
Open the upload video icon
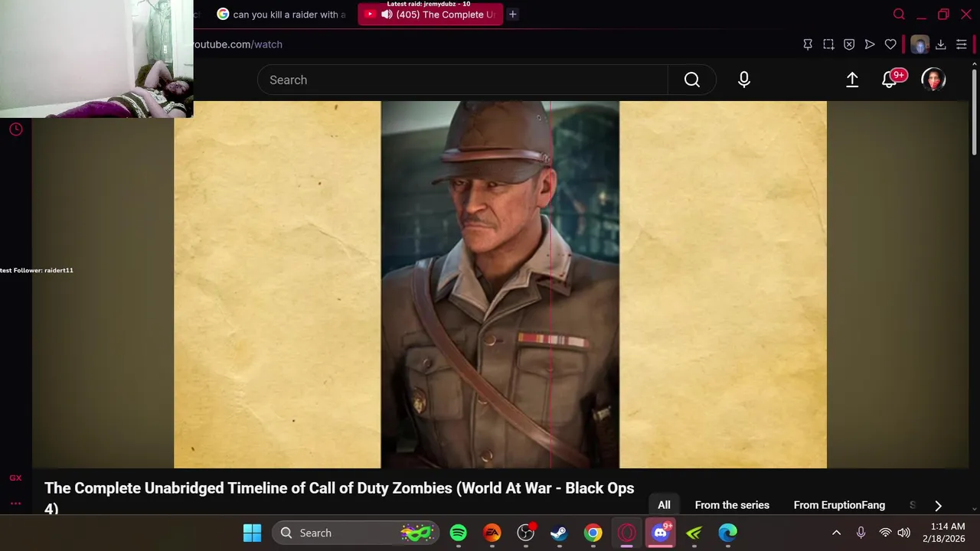[x=852, y=80]
